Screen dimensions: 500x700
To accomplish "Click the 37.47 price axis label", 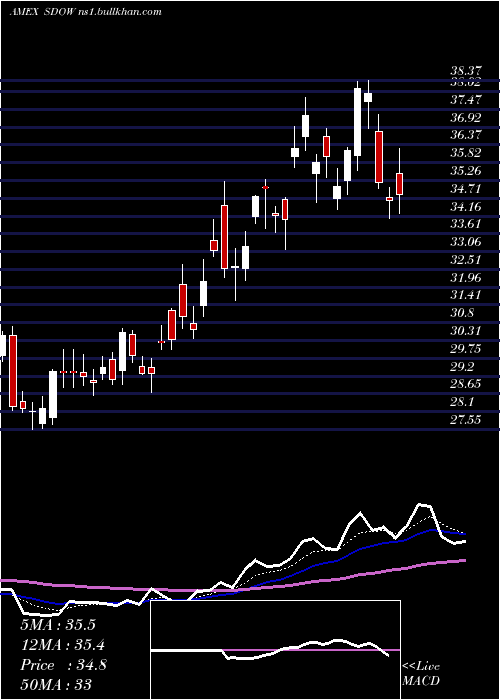I will pos(466,100).
